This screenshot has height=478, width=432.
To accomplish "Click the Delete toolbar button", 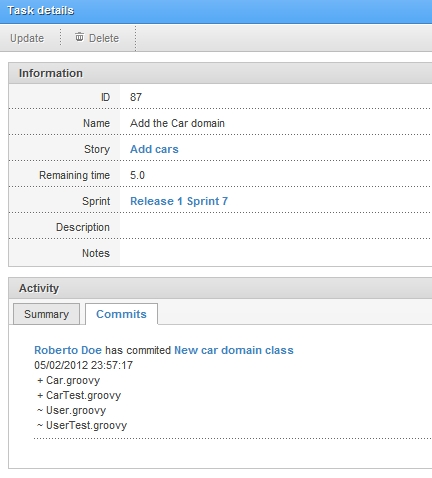I will pos(97,38).
